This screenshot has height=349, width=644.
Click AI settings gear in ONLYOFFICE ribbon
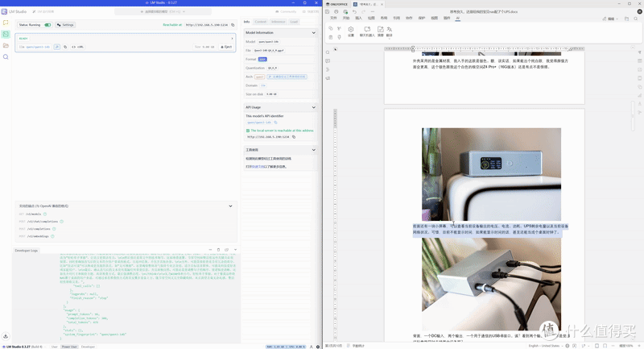[351, 31]
